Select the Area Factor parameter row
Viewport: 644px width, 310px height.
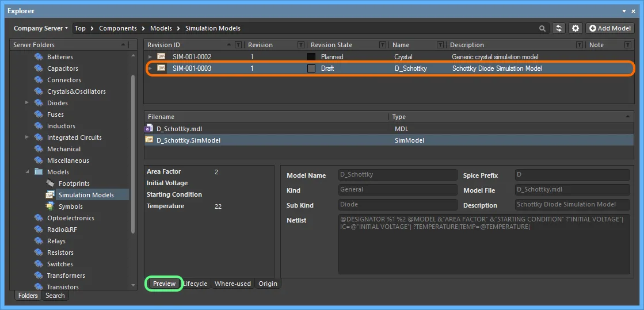209,171
